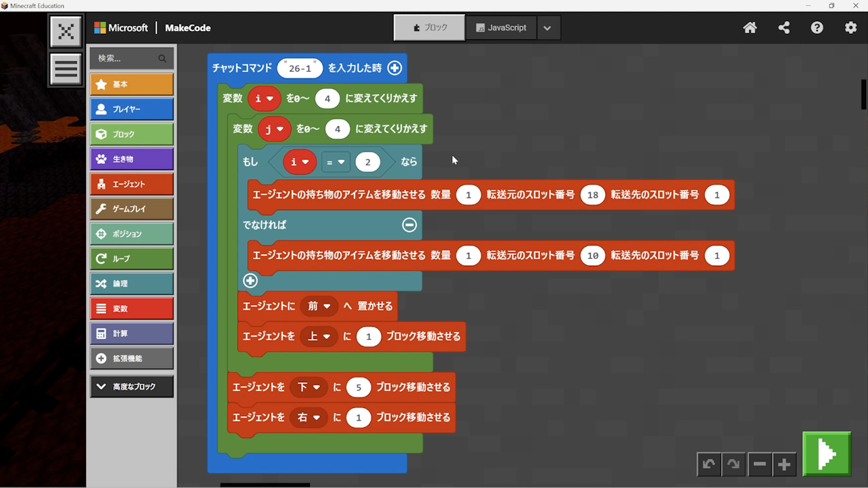Open the Help question mark icon
The height and width of the screenshot is (488, 868).
pos(817,28)
